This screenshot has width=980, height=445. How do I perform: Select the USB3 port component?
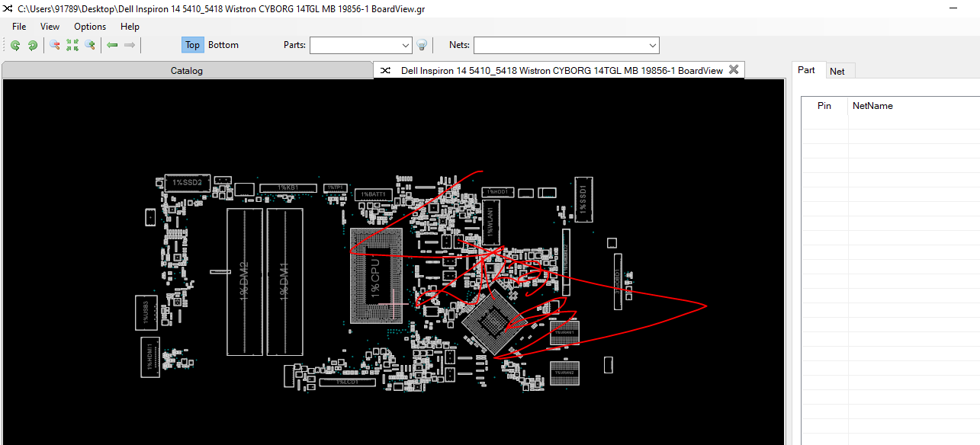[146, 312]
